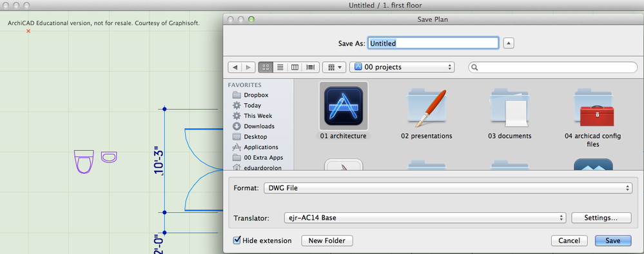Click the New Folder button
The image size is (644, 254).
[327, 240]
